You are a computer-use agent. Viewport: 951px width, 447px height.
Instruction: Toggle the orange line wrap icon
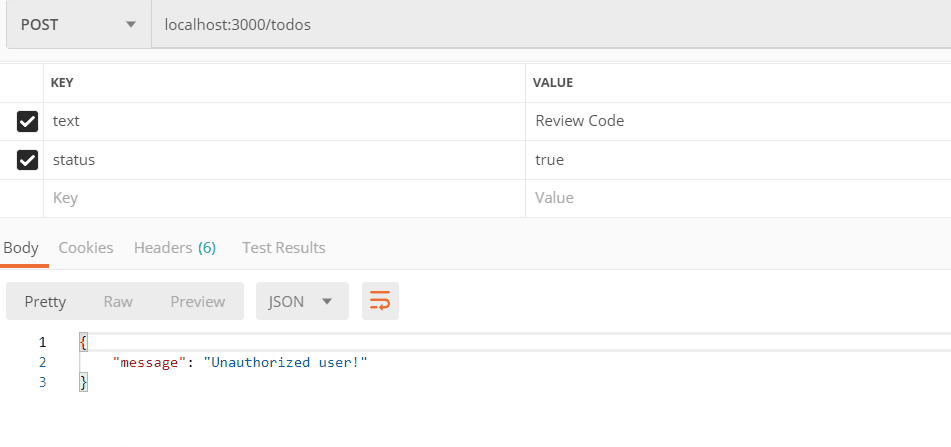click(380, 301)
